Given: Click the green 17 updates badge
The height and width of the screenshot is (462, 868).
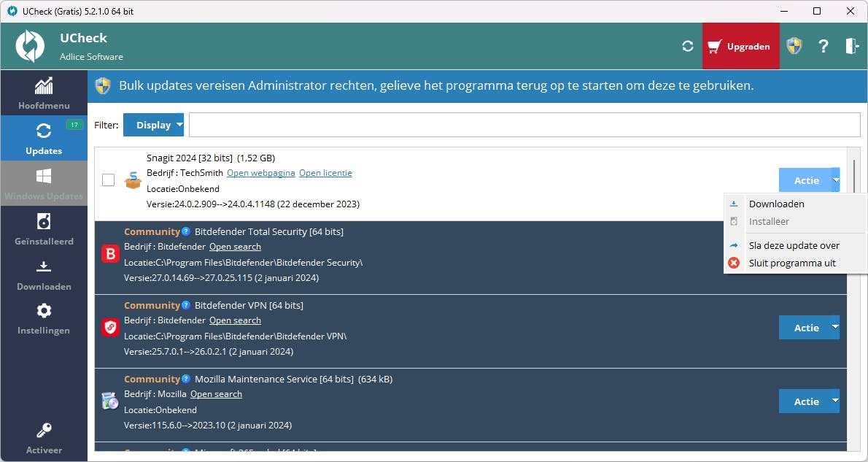Looking at the screenshot, I should tap(74, 126).
